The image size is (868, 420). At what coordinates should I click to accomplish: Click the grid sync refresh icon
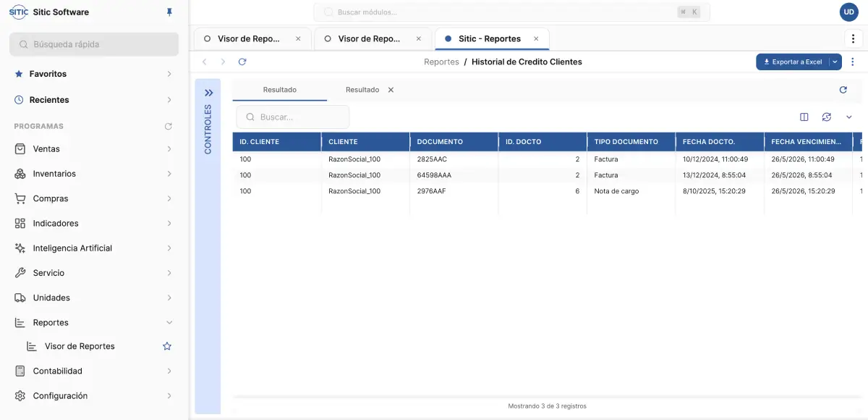point(826,117)
